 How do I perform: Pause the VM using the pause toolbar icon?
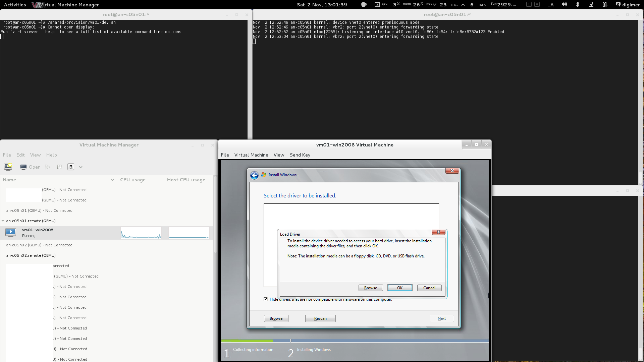pos(59,167)
